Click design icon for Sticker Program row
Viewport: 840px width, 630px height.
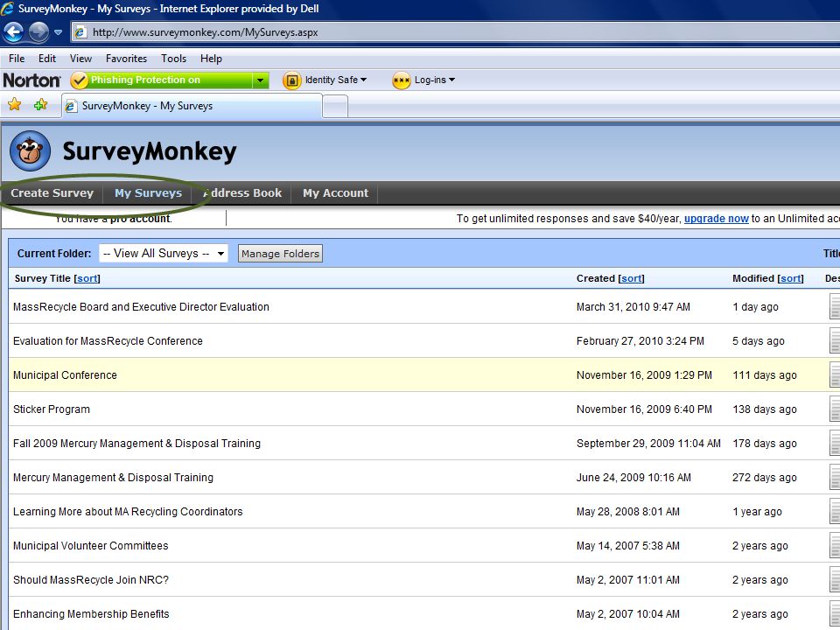tap(835, 409)
